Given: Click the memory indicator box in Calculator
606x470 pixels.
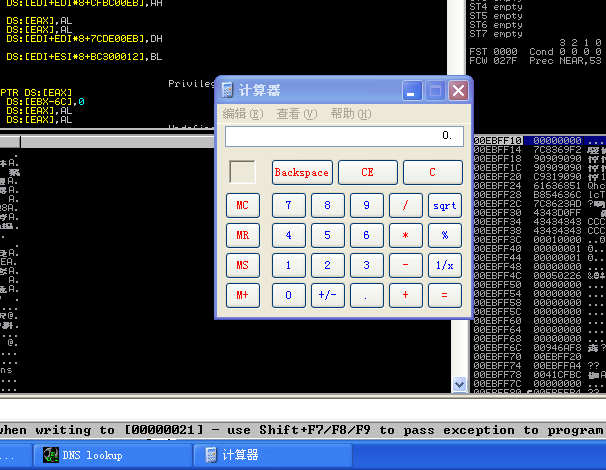Looking at the screenshot, I should (x=242, y=172).
